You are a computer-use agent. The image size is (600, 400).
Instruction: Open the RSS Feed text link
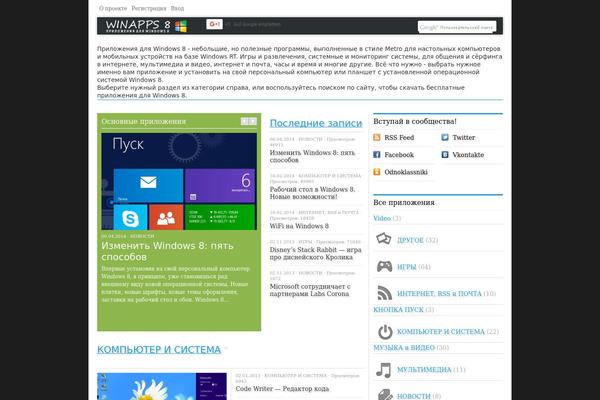point(399,137)
